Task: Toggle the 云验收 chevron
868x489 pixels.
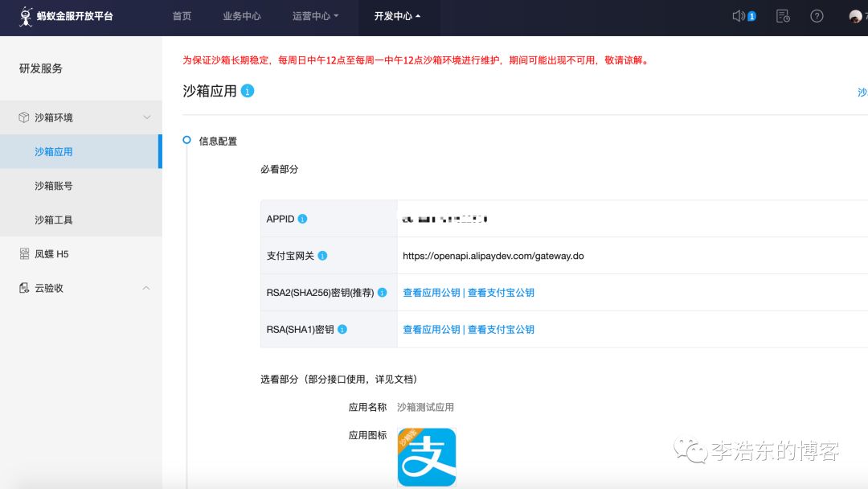Action: (146, 288)
